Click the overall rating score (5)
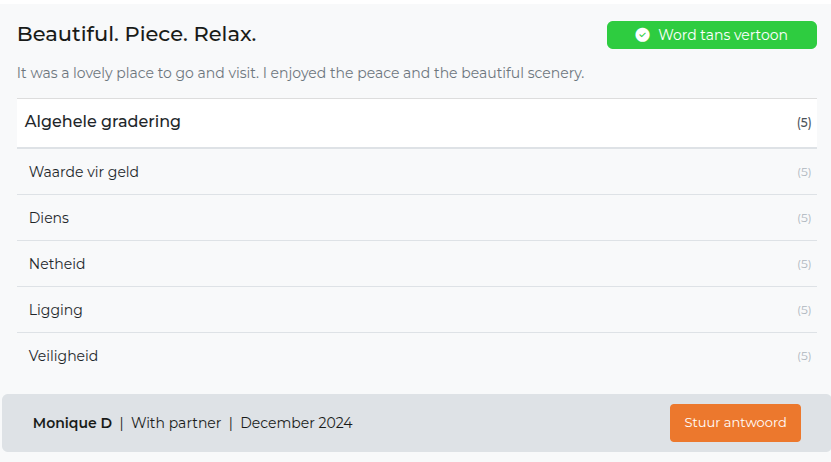 804,123
